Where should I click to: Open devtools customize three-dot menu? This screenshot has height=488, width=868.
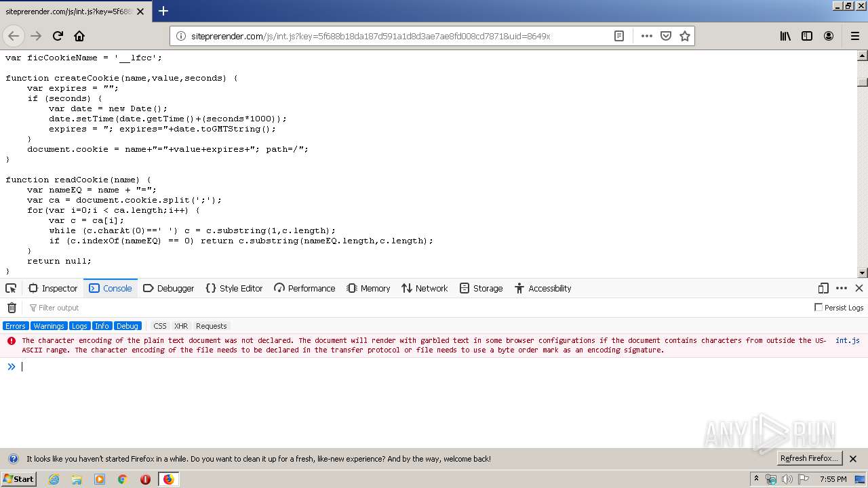pyautogui.click(x=842, y=288)
